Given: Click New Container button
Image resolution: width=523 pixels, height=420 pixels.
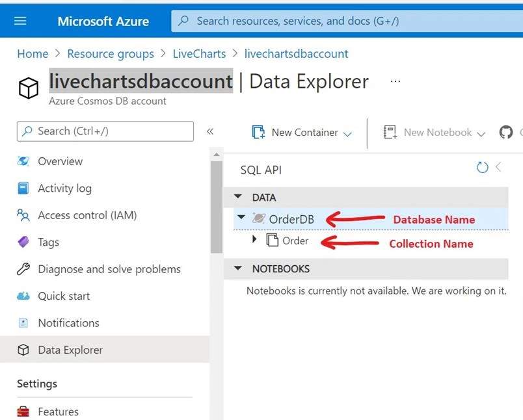Looking at the screenshot, I should coord(302,133).
